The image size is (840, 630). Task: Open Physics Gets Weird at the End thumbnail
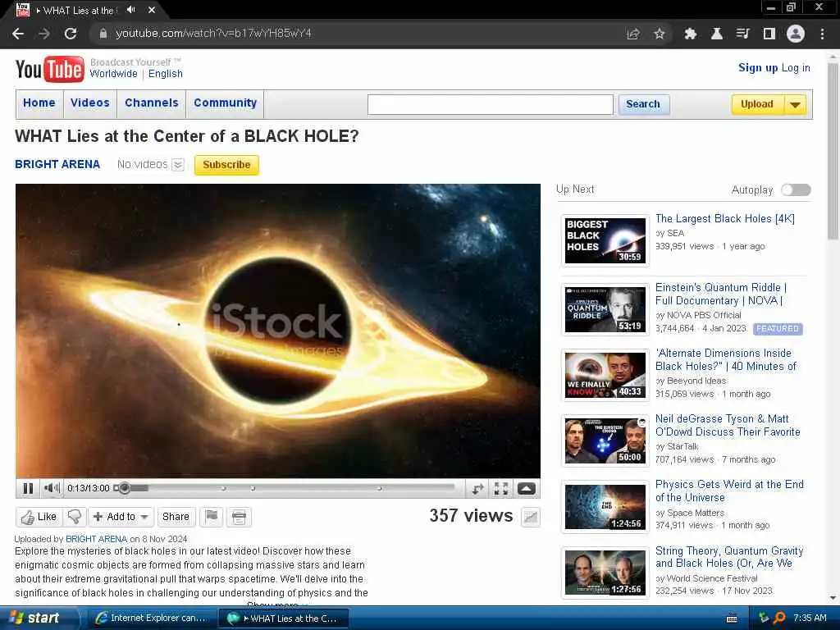pos(605,507)
